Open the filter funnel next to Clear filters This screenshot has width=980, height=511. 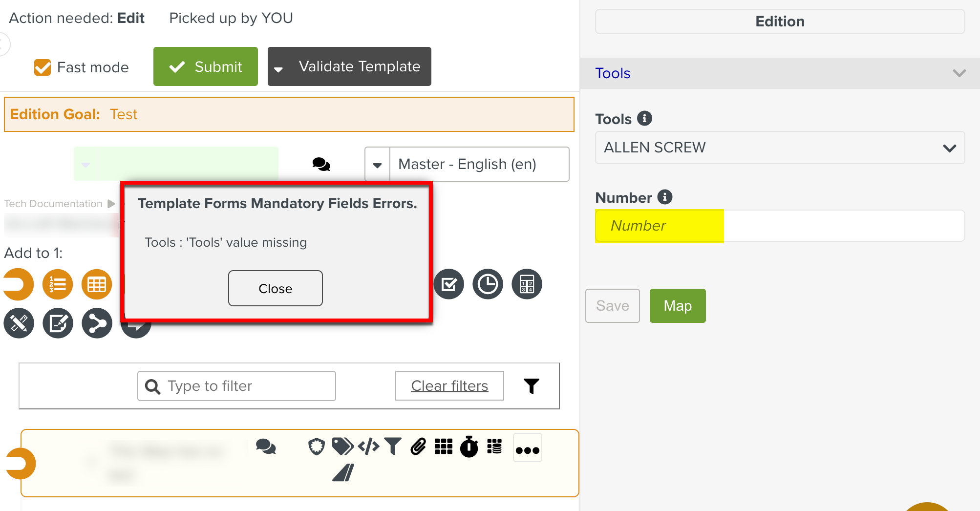532,386
